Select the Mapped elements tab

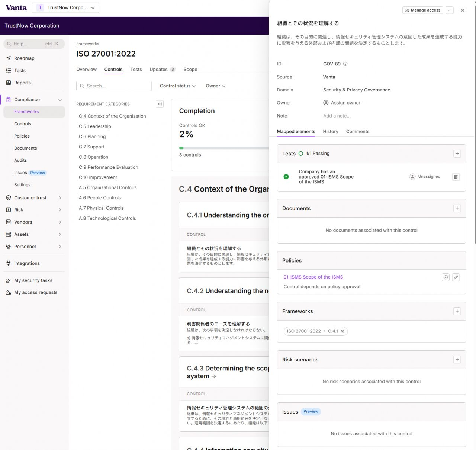click(x=296, y=132)
